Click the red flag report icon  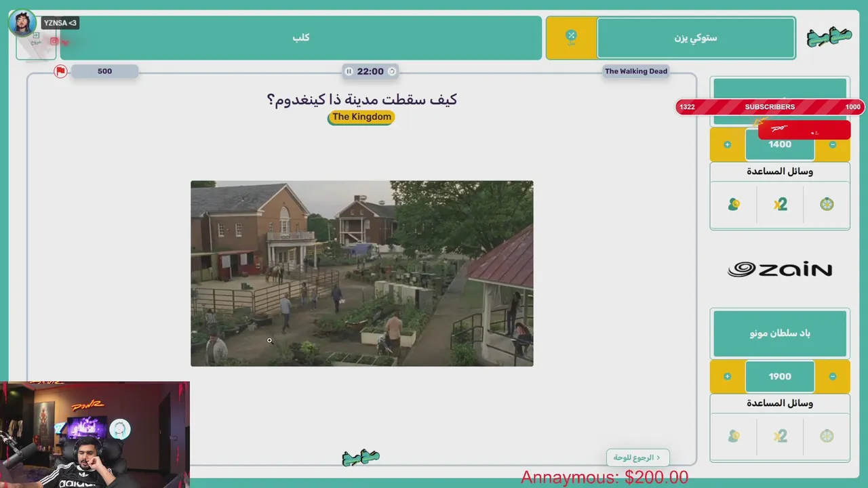pos(60,71)
